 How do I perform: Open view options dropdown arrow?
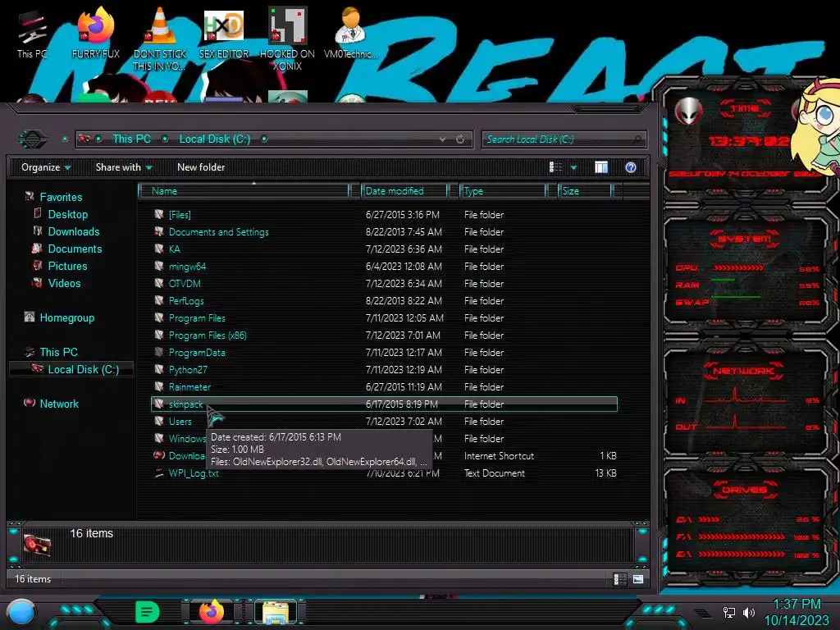pos(573,167)
